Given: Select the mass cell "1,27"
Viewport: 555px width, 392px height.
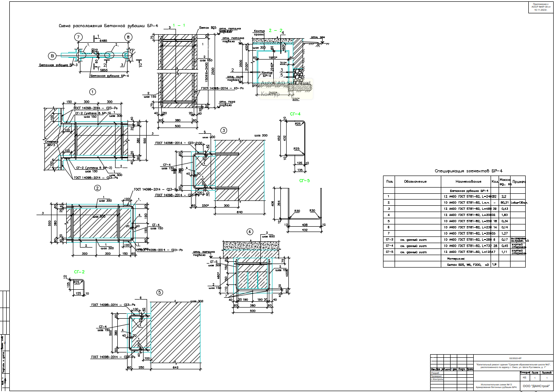Looking at the screenshot, I should [504, 233].
